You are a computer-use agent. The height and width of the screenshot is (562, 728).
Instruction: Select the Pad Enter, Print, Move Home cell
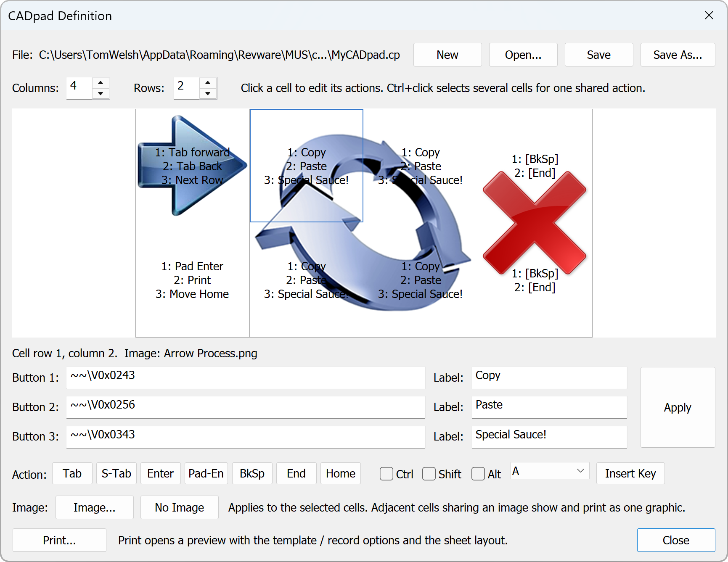point(193,280)
